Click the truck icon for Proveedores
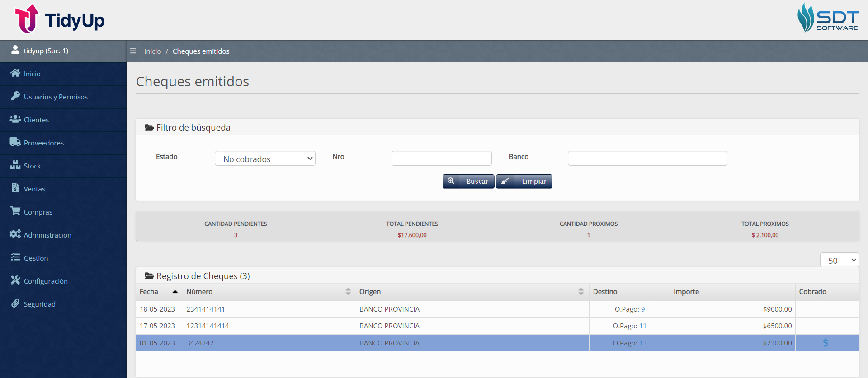The image size is (868, 378). (x=15, y=142)
